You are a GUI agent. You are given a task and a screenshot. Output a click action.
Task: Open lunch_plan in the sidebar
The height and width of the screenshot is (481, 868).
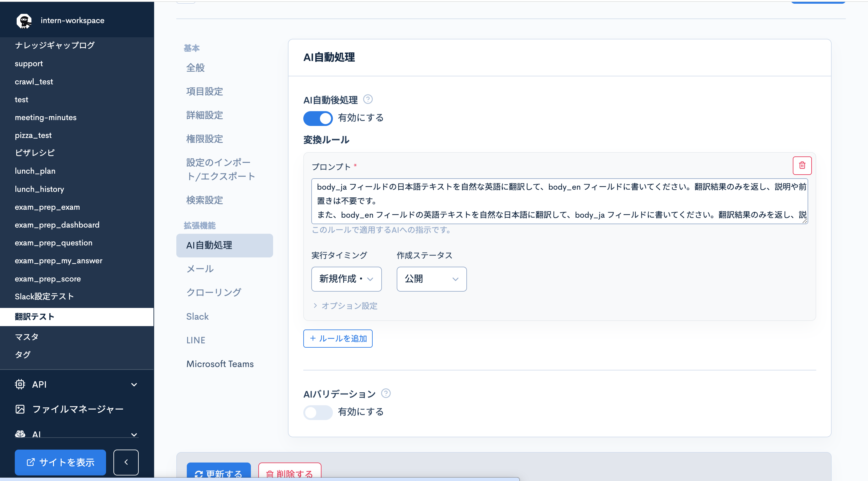tap(35, 171)
